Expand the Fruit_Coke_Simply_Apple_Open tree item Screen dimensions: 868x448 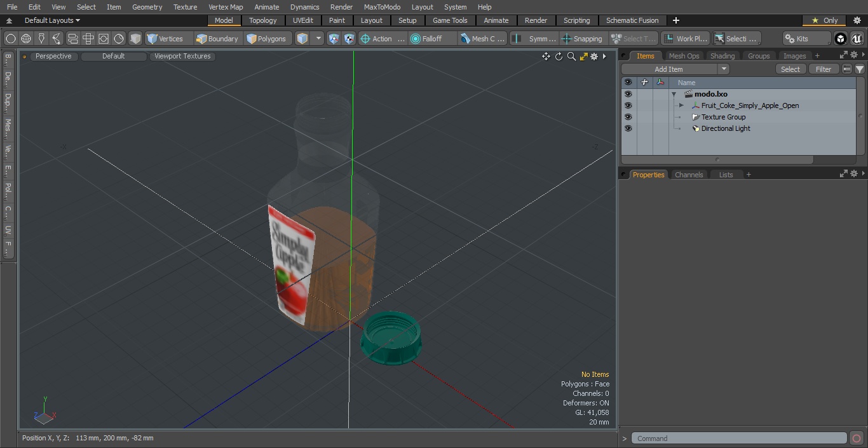coord(681,105)
